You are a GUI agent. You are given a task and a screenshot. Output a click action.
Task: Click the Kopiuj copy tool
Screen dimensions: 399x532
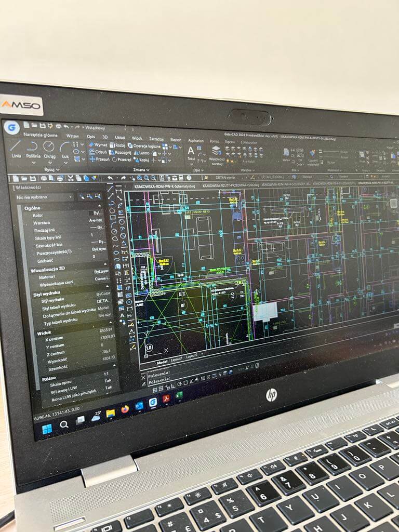coord(141,160)
